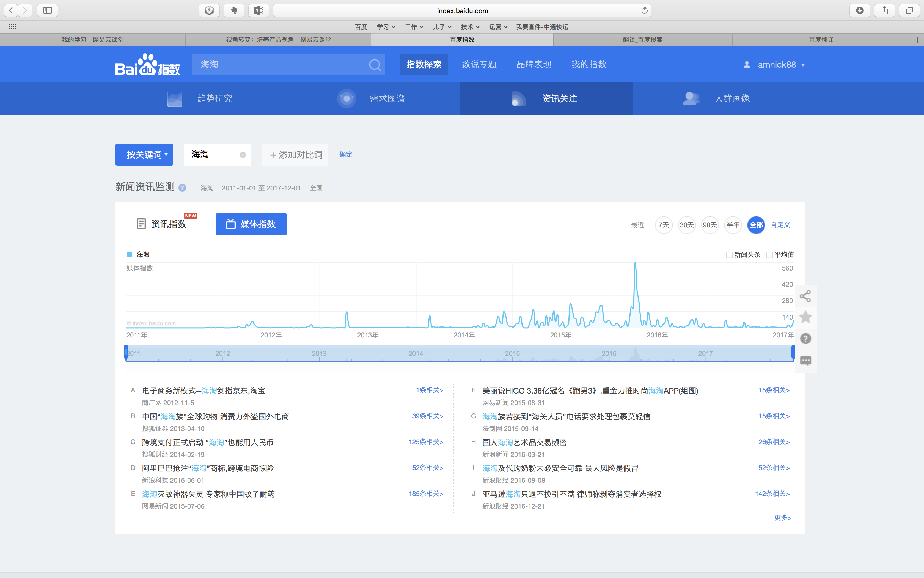Image resolution: width=924 pixels, height=578 pixels.
Task: Expand the iamnick88 account dropdown
Action: point(803,65)
